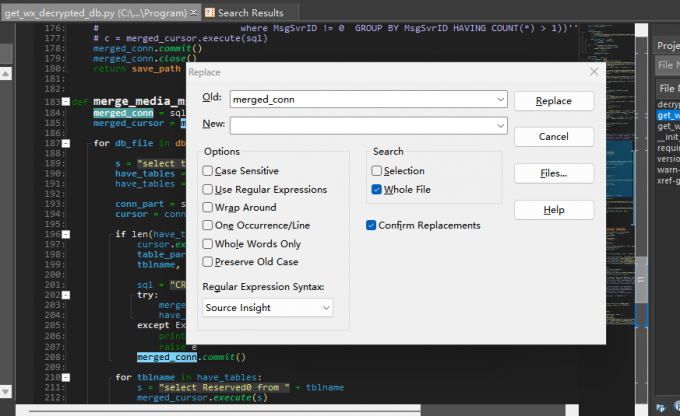The height and width of the screenshot is (416, 680).
Task: Select highlighted merged_conn on line 208
Action: click(167, 357)
